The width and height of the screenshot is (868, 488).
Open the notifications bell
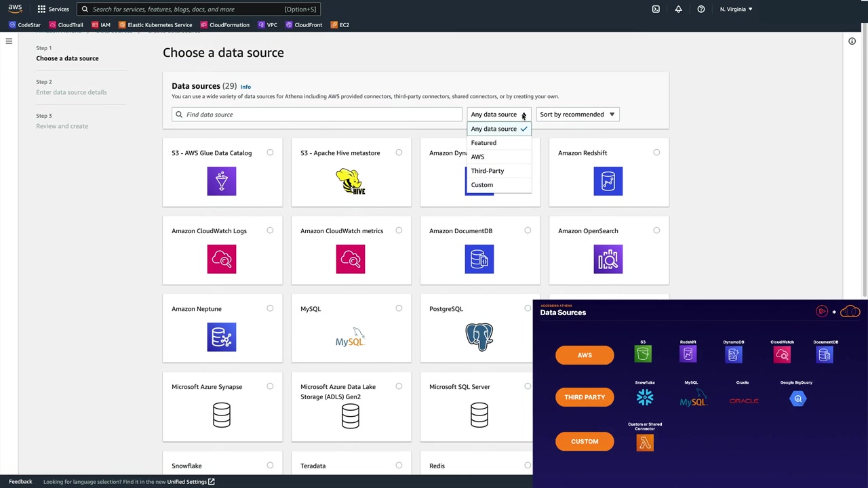(678, 9)
